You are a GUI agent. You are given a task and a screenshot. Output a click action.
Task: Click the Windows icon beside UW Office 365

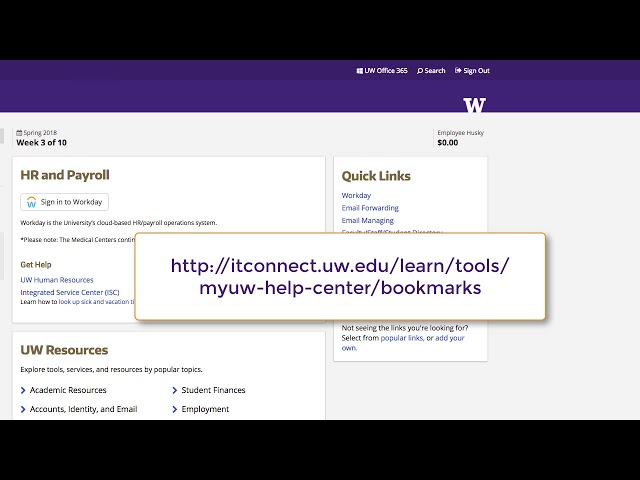pos(360,71)
